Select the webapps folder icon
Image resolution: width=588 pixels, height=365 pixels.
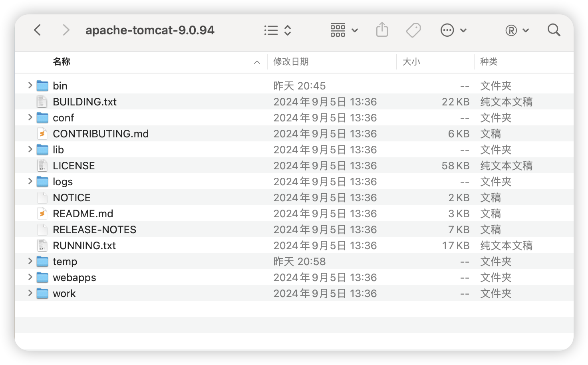click(x=42, y=277)
